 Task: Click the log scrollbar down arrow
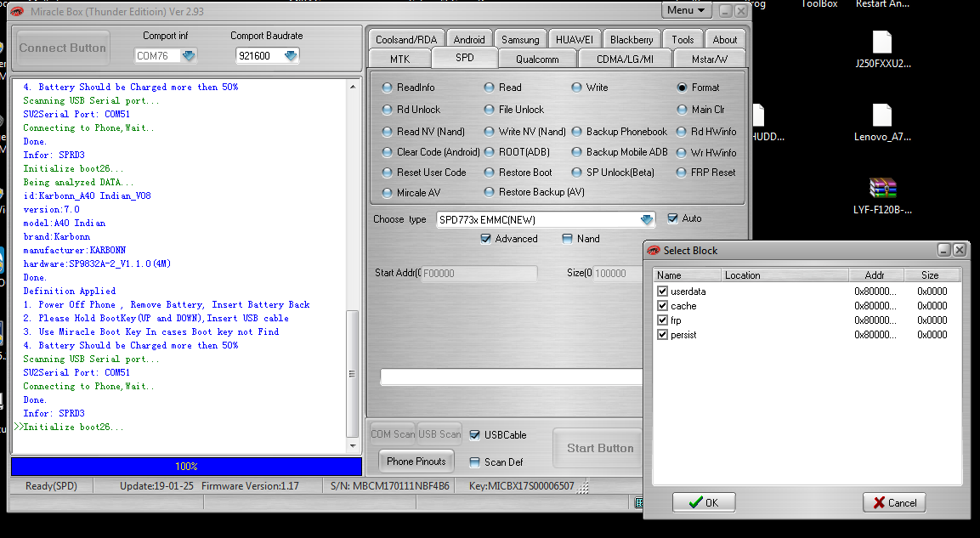pos(353,446)
